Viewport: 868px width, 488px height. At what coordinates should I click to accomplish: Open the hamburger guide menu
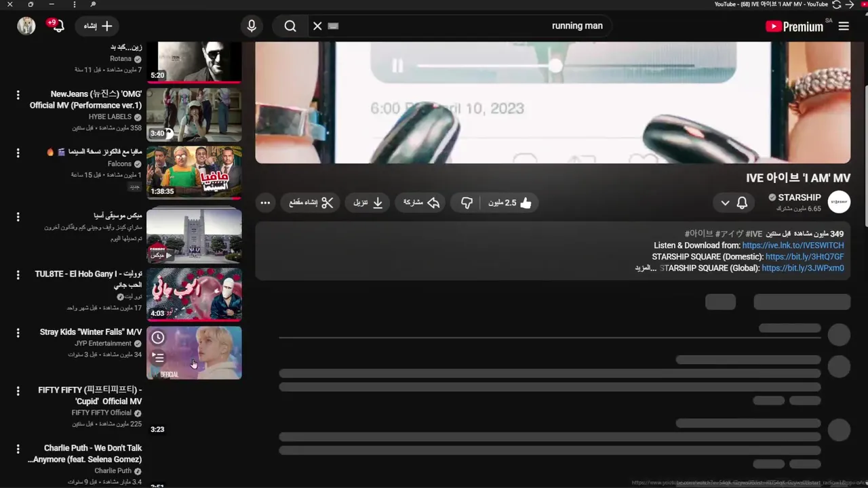[x=844, y=26]
